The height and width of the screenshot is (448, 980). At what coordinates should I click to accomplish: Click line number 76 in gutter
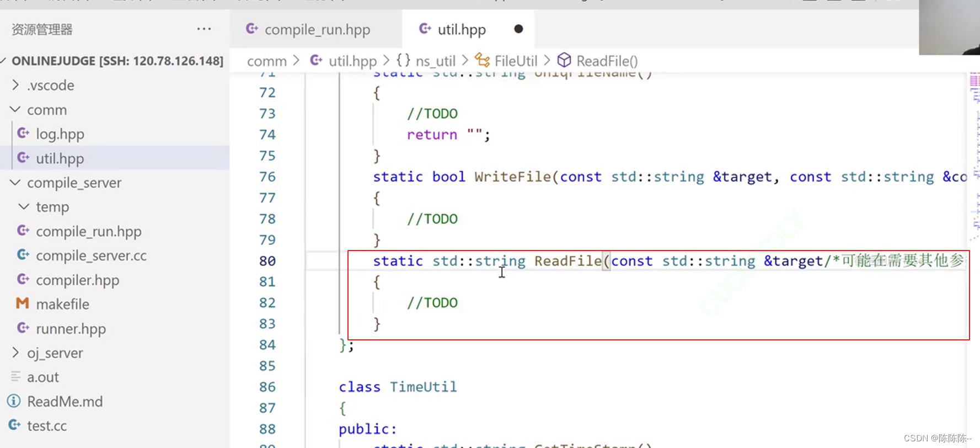pos(267,177)
